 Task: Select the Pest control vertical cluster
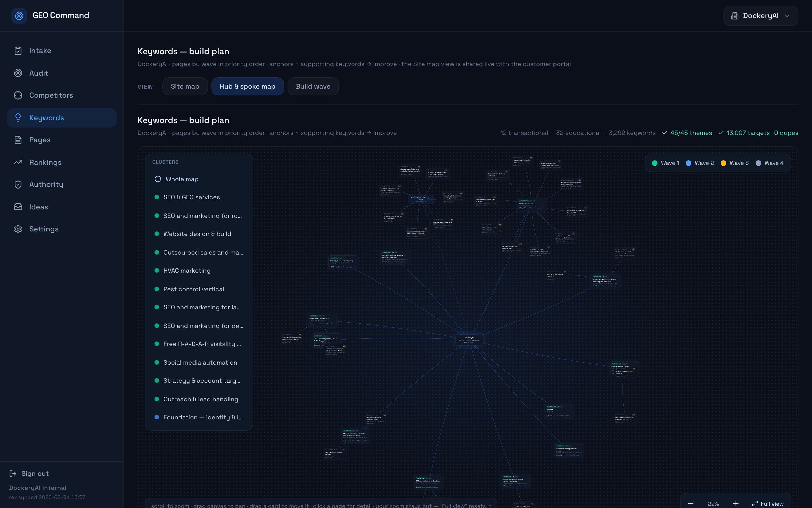199,289
